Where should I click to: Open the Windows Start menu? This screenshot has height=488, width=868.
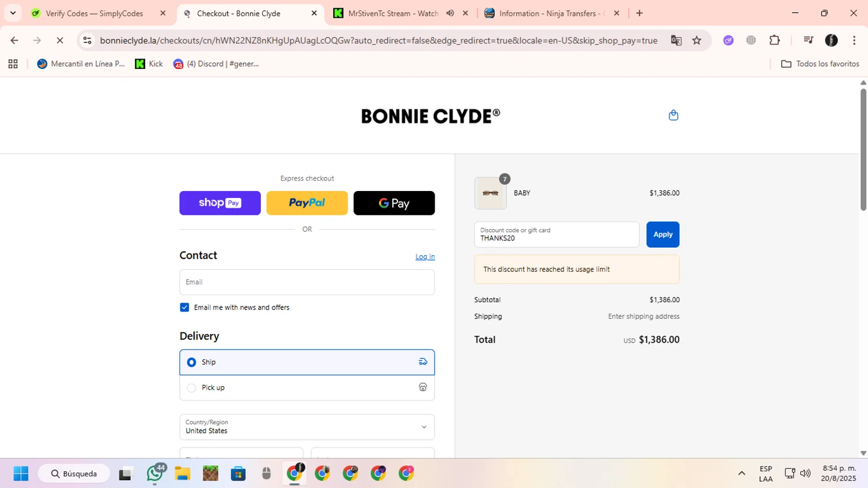click(21, 474)
